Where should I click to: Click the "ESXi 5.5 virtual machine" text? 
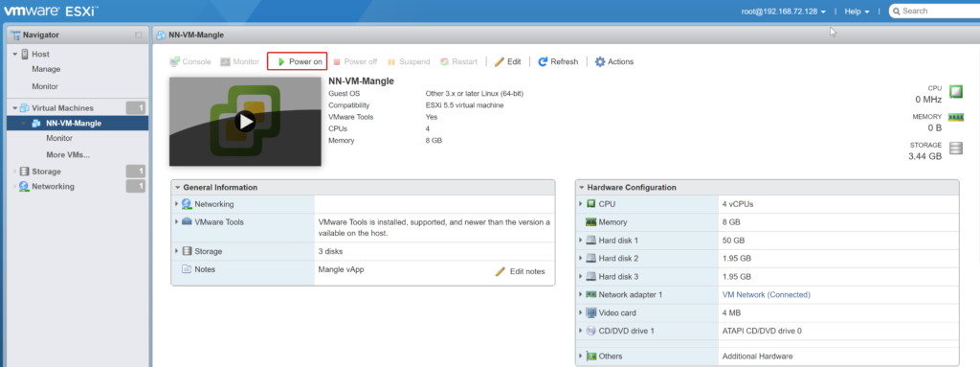click(464, 105)
